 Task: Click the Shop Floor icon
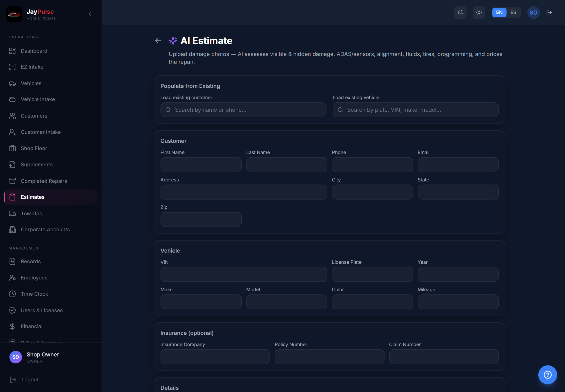(12, 148)
